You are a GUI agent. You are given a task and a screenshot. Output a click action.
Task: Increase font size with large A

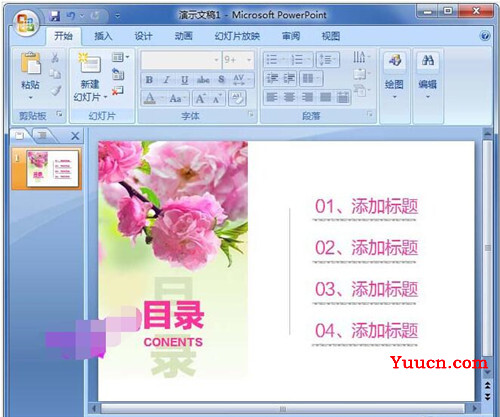pos(201,98)
